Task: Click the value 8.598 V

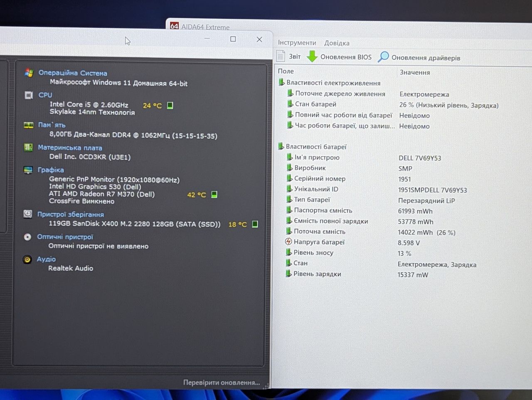Action: [409, 243]
